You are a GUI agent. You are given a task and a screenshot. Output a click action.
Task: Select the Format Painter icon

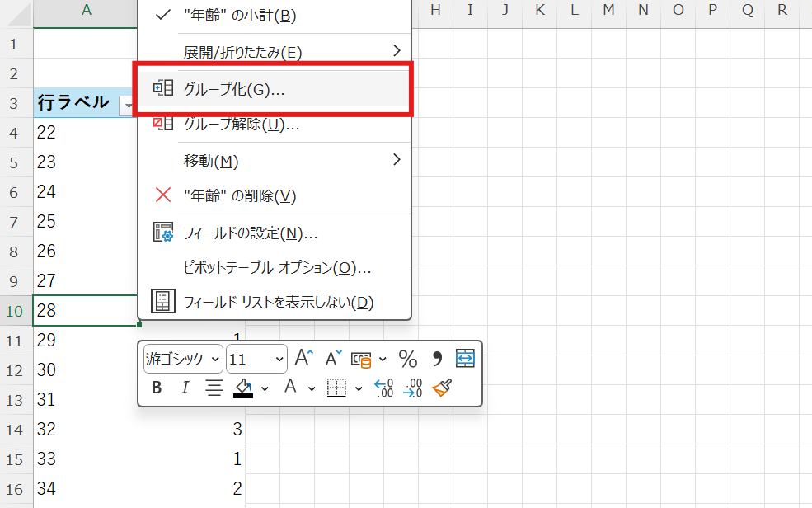[442, 386]
